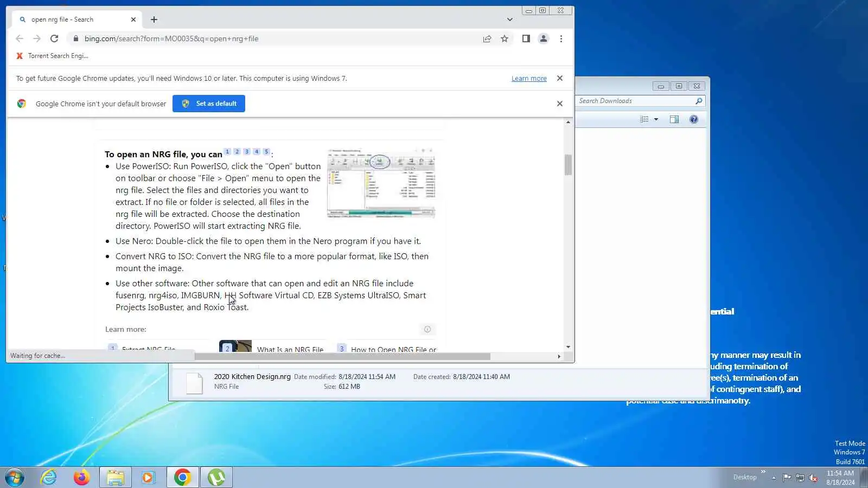Go back using Chrome's back arrow
Screen dimensions: 868x488
pyautogui.click(x=20, y=38)
